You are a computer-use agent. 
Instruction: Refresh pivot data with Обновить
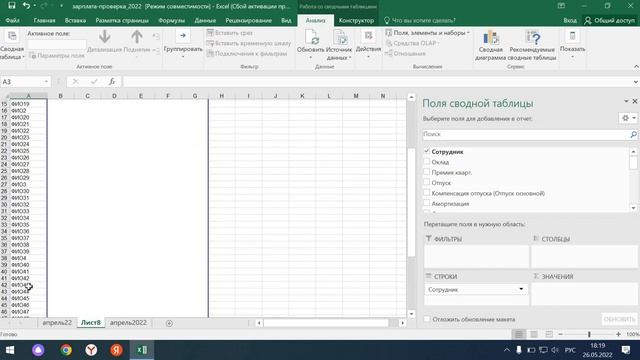(x=311, y=44)
